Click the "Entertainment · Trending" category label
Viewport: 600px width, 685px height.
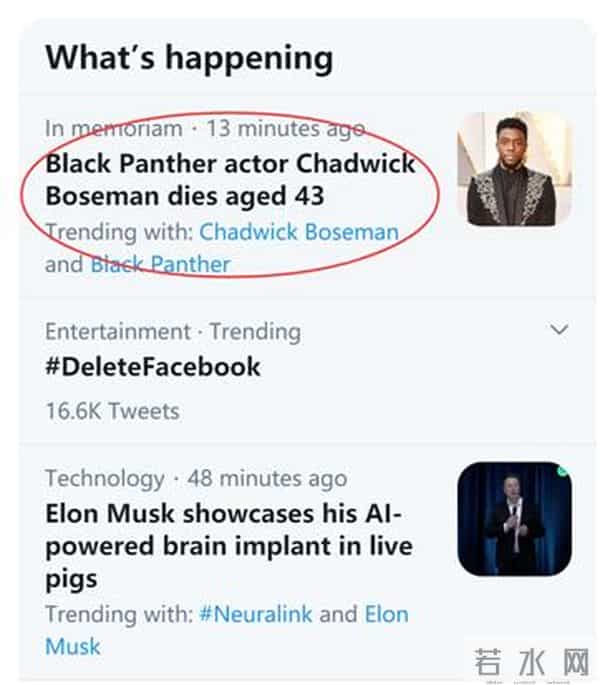(172, 331)
